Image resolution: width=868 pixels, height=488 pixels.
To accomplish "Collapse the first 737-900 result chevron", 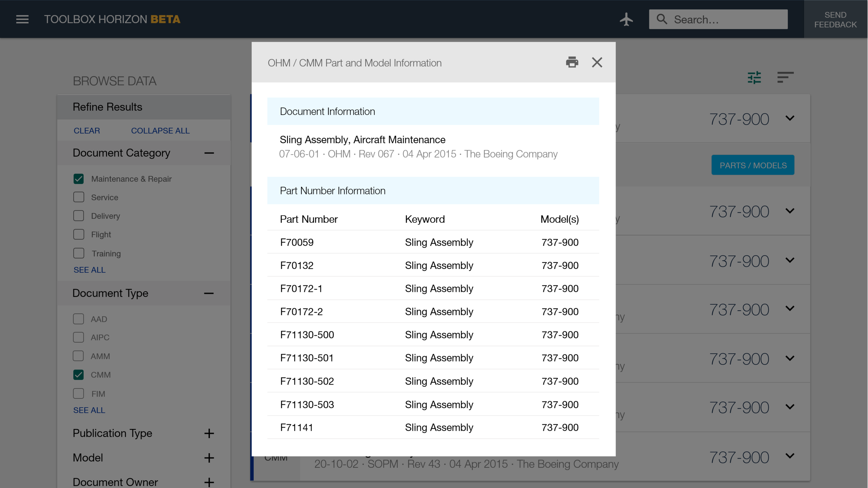I will pyautogui.click(x=790, y=118).
